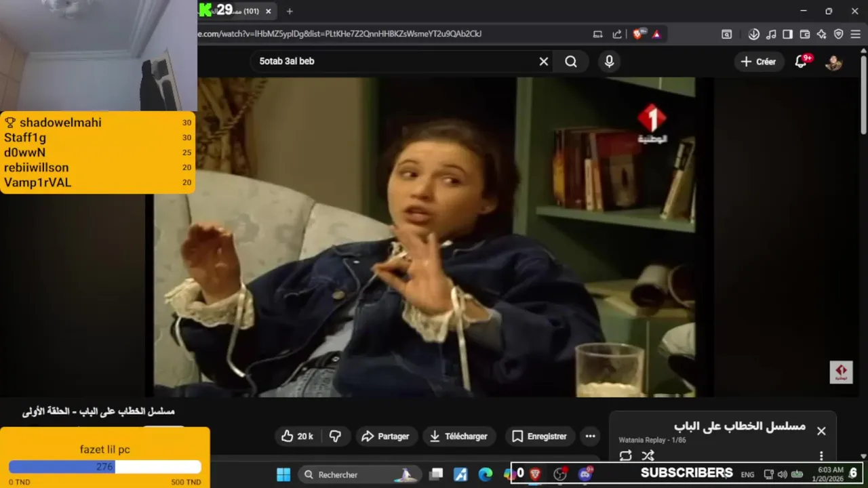Open YouTube notifications bell
Screen dimensions: 868x488
802,62
